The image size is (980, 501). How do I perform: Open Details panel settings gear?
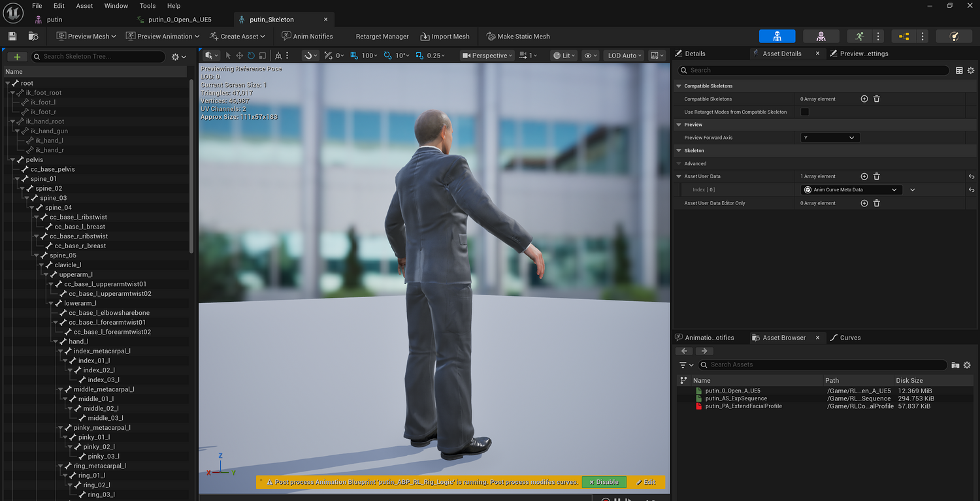pyautogui.click(x=971, y=71)
